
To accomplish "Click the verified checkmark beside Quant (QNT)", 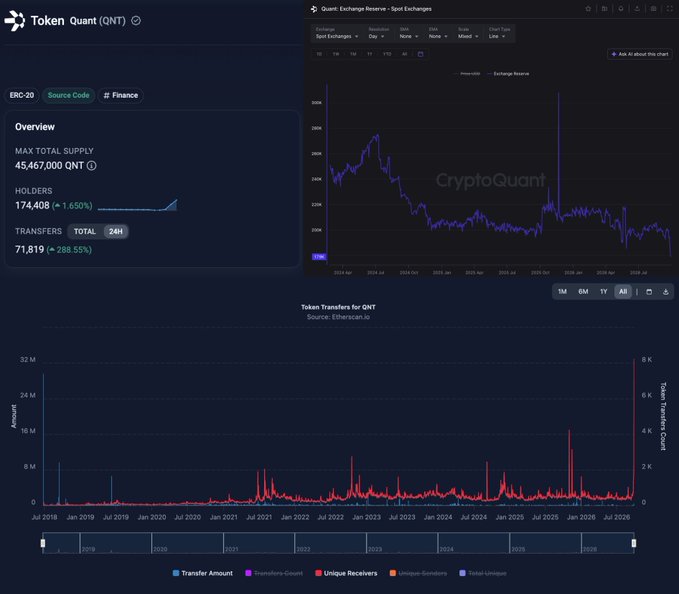I will pos(136,21).
